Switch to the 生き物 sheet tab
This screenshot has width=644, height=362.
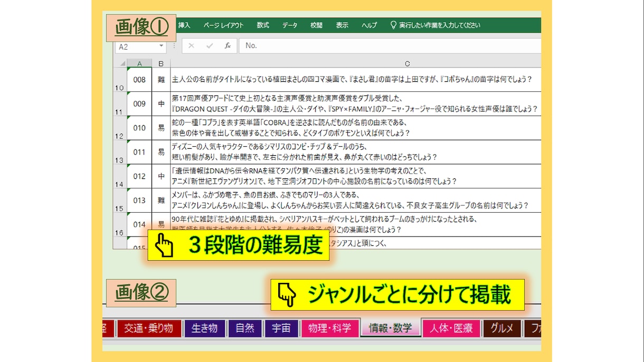(x=205, y=328)
